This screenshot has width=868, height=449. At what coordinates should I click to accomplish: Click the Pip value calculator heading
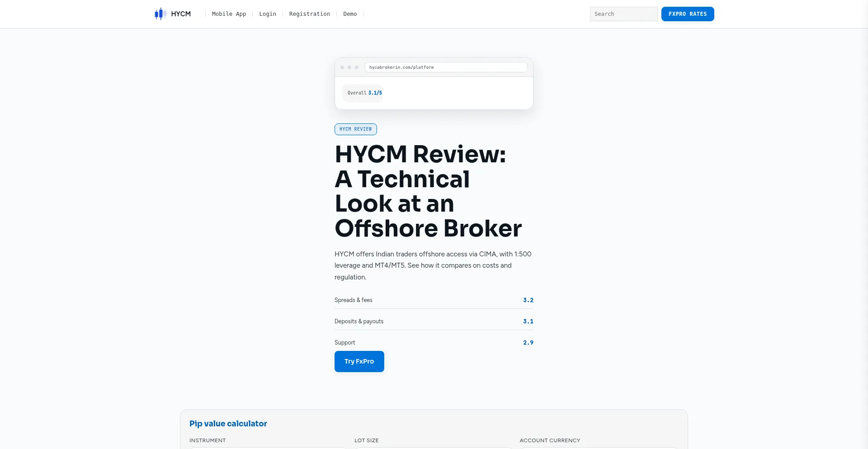(x=228, y=424)
